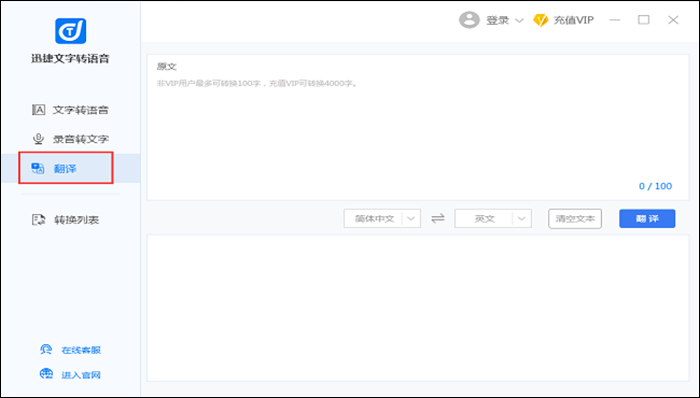700x398 pixels.
Task: Open the 文字转语音 sidebar item
Action: pos(71,110)
